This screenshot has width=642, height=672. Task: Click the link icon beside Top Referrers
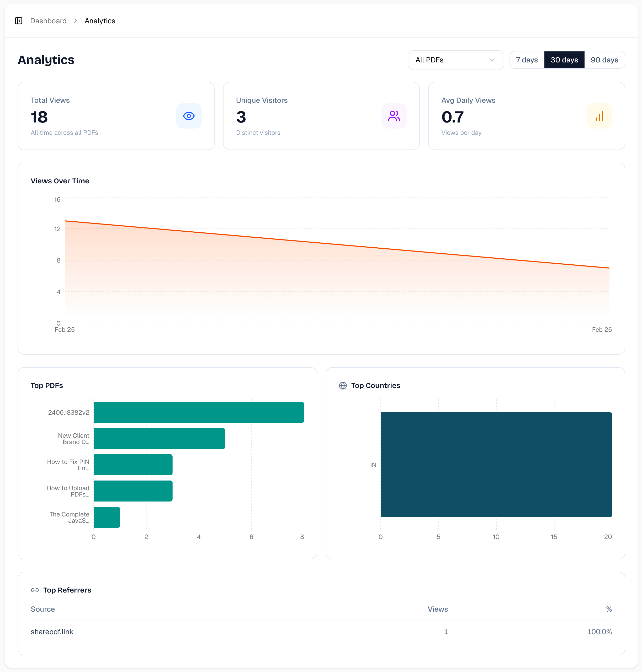coord(35,590)
